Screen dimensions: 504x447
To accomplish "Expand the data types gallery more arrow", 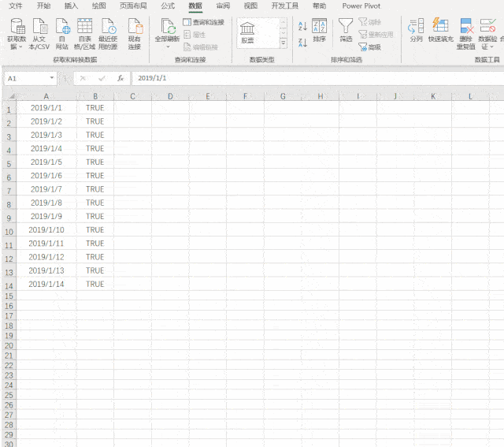I will click(x=283, y=43).
